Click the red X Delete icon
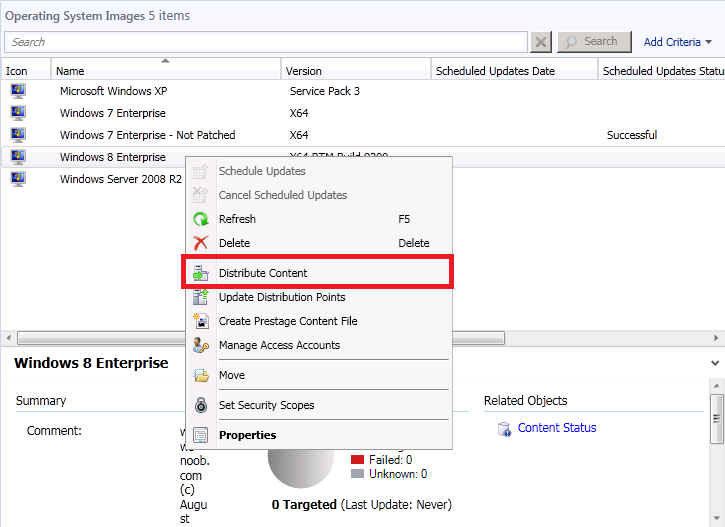725x527 pixels. pyautogui.click(x=201, y=243)
